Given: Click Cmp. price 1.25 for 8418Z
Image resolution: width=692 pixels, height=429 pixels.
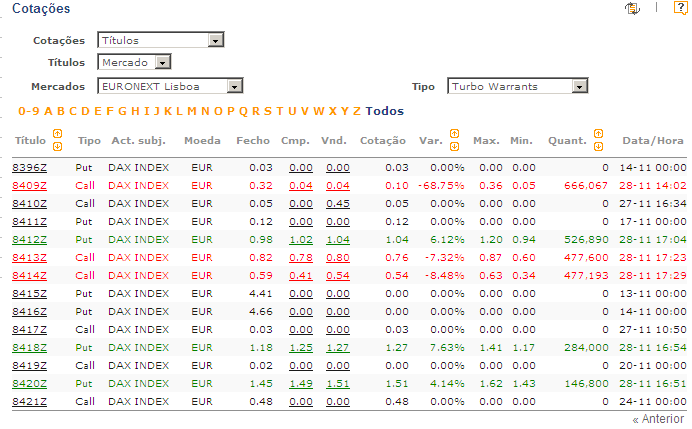Looking at the screenshot, I should (x=301, y=348).
